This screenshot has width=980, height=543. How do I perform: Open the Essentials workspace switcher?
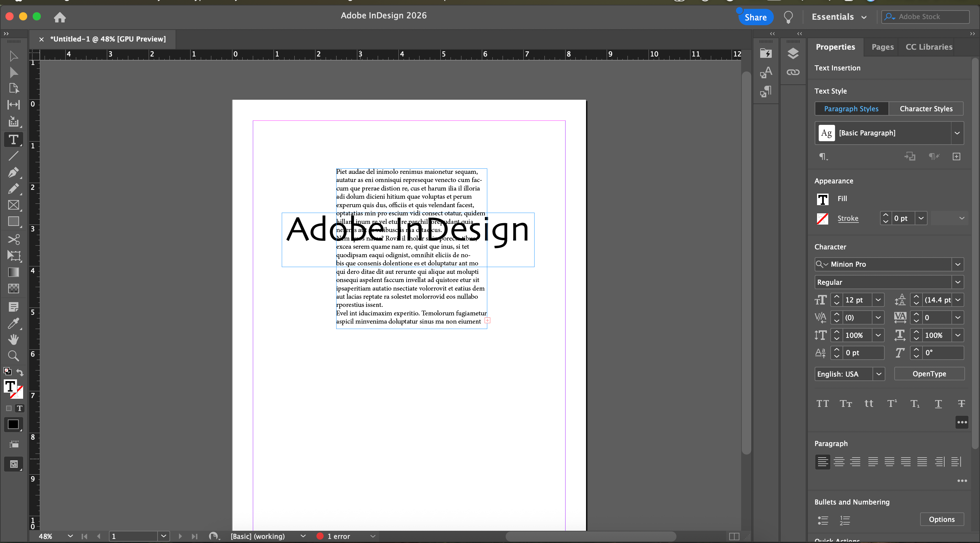pyautogui.click(x=839, y=17)
